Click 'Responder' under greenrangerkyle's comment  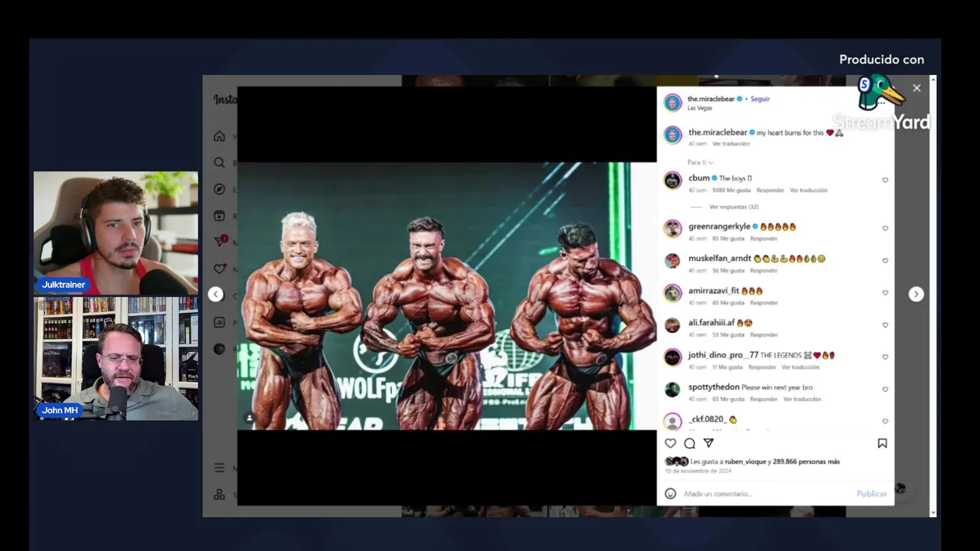[x=764, y=239]
